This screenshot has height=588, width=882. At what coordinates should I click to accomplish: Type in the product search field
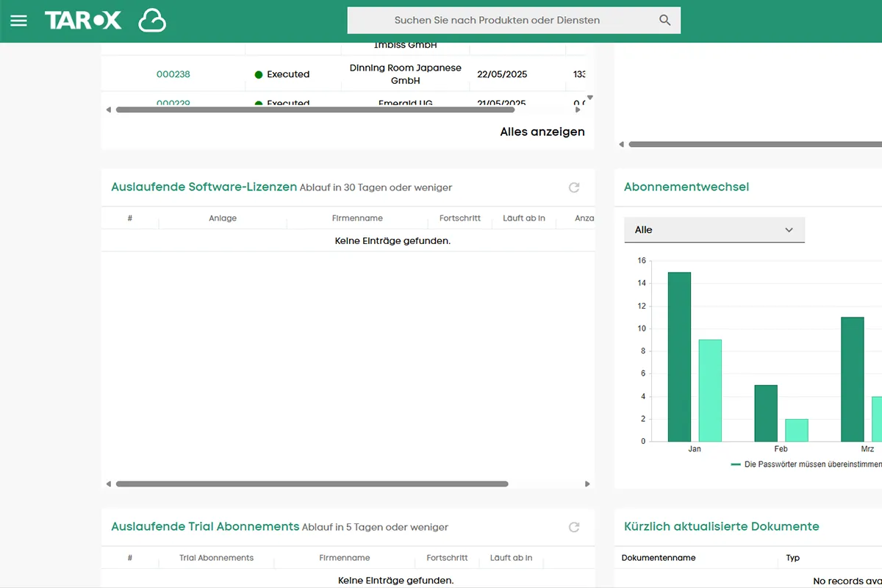pos(497,21)
